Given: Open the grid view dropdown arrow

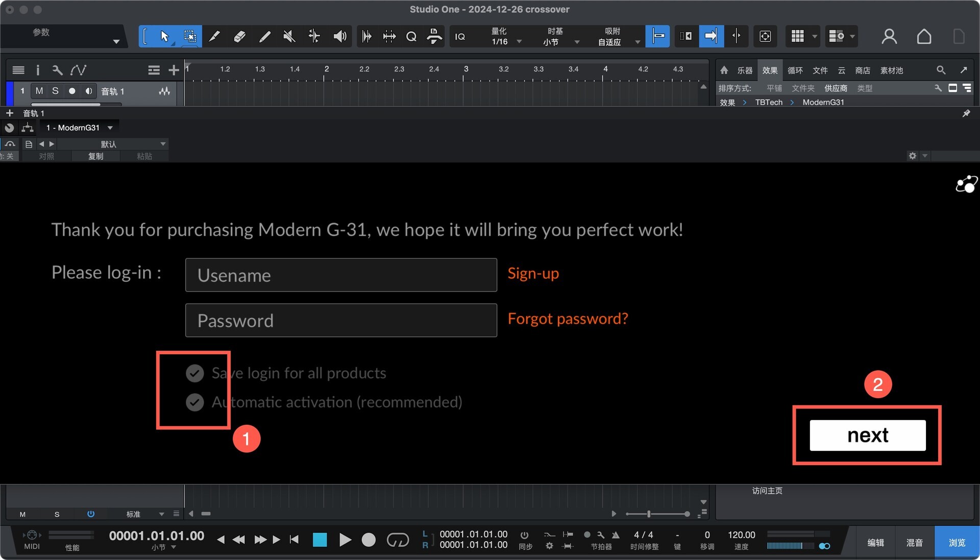Looking at the screenshot, I should tap(814, 36).
